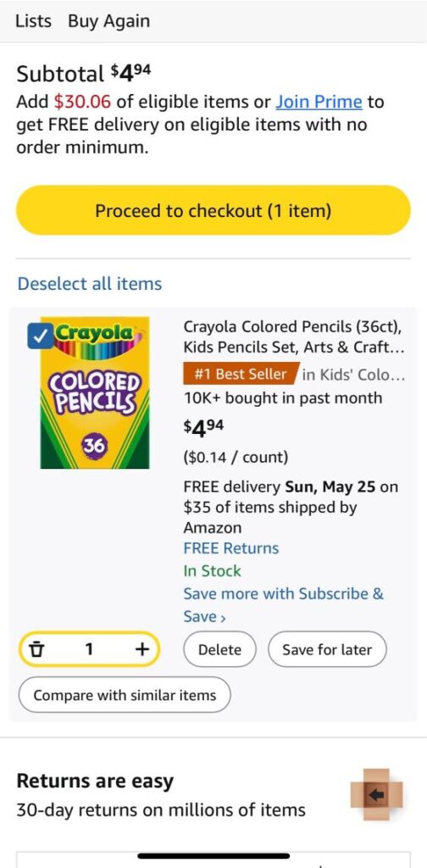View the FREE Returns details
Viewport: 427px width, 868px height.
231,548
